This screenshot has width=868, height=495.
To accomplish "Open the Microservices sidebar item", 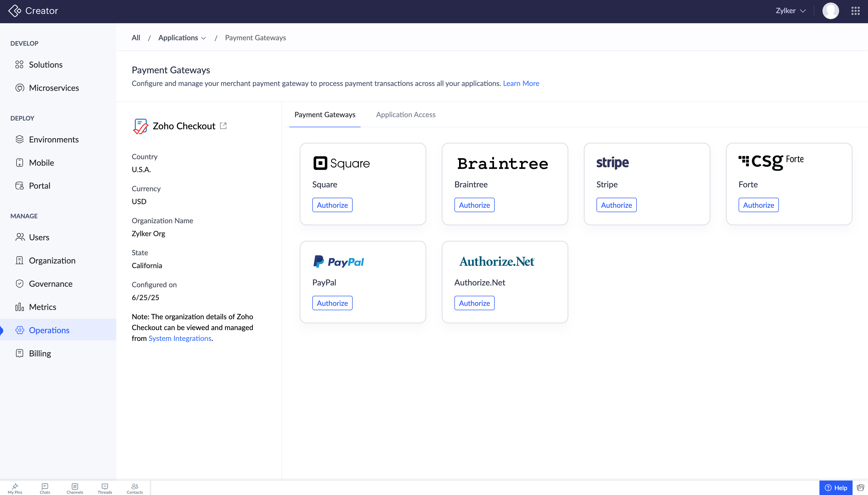I will tap(54, 88).
